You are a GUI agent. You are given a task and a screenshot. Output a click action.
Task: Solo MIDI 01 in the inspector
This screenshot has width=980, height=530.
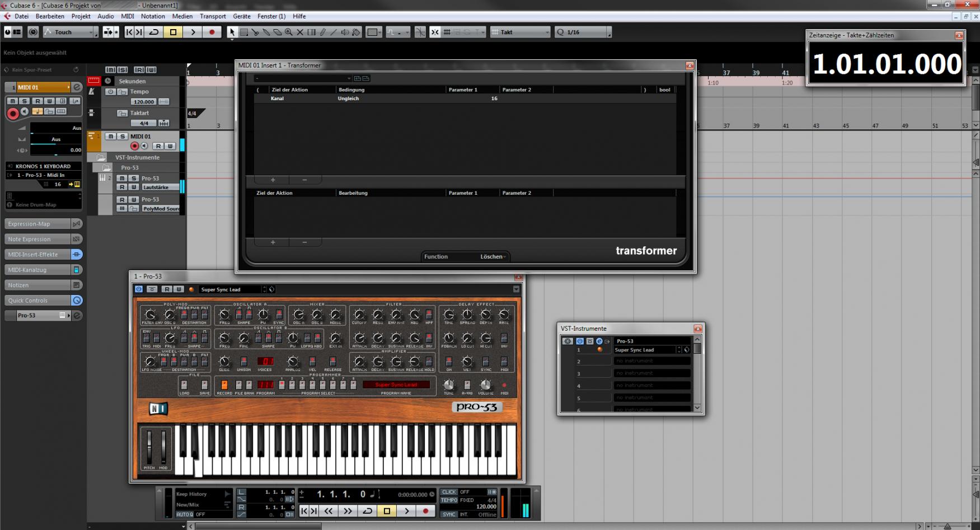[24, 101]
